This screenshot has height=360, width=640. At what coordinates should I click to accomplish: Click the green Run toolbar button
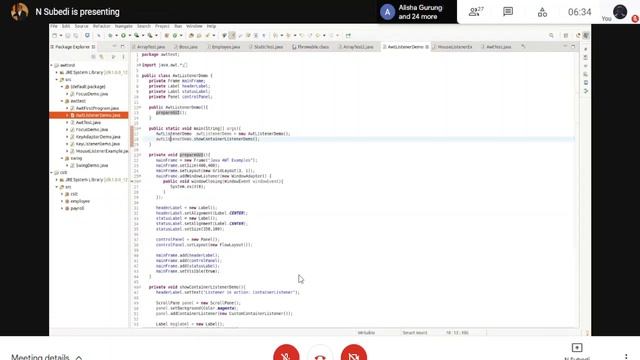123,36
